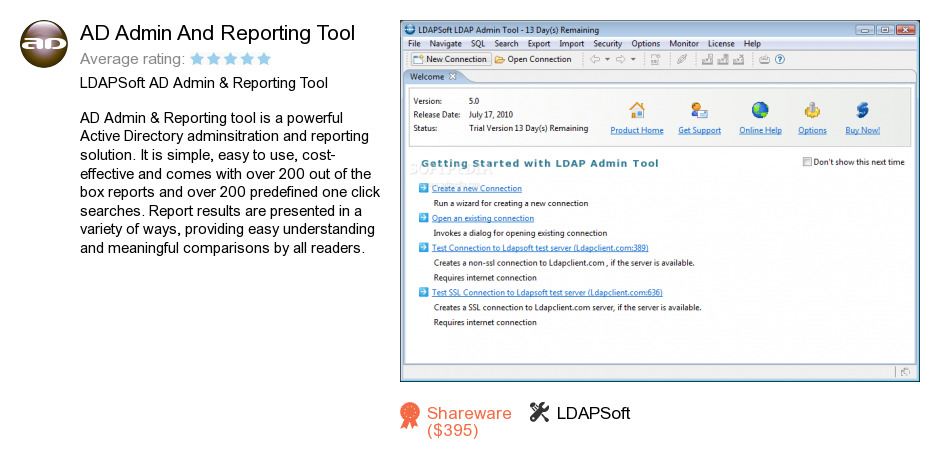Click the last star in average rating
Image resolution: width=940 pixels, height=466 pixels.
click(264, 59)
